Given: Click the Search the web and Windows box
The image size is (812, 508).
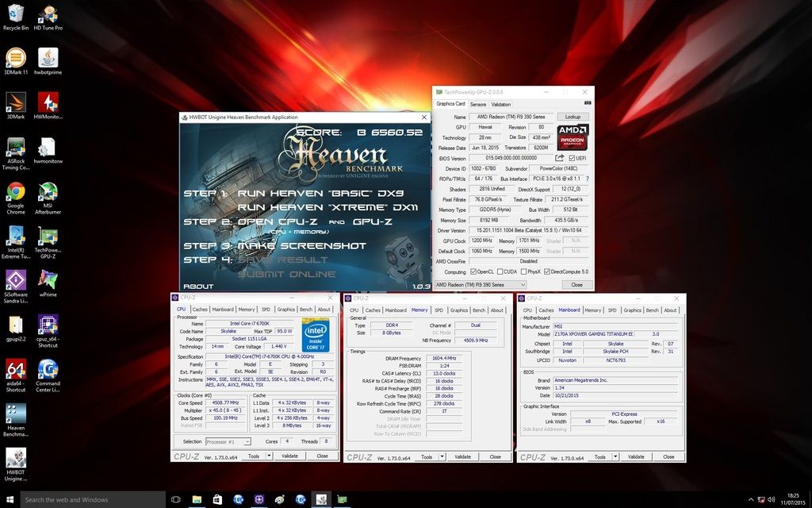Looking at the screenshot, I should point(93,500).
